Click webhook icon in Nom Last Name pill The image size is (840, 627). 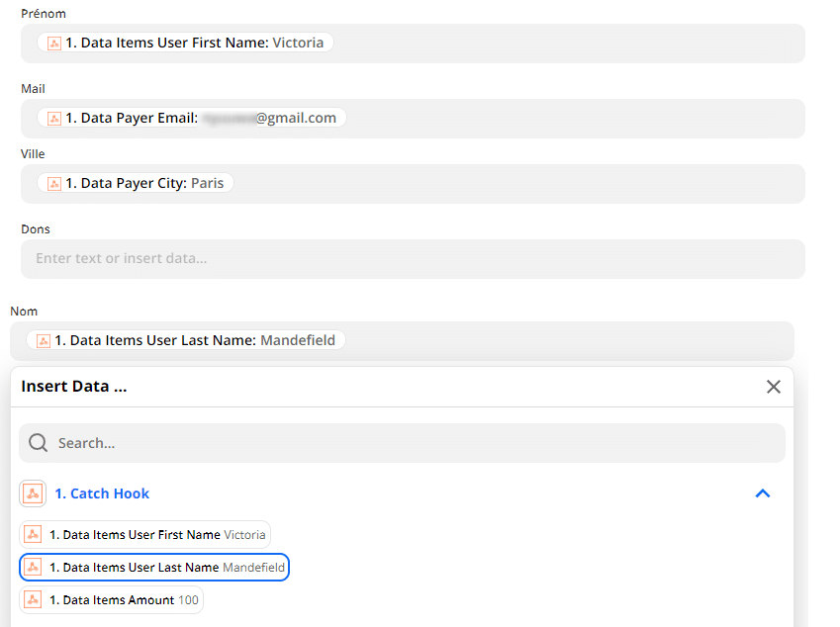pos(44,341)
